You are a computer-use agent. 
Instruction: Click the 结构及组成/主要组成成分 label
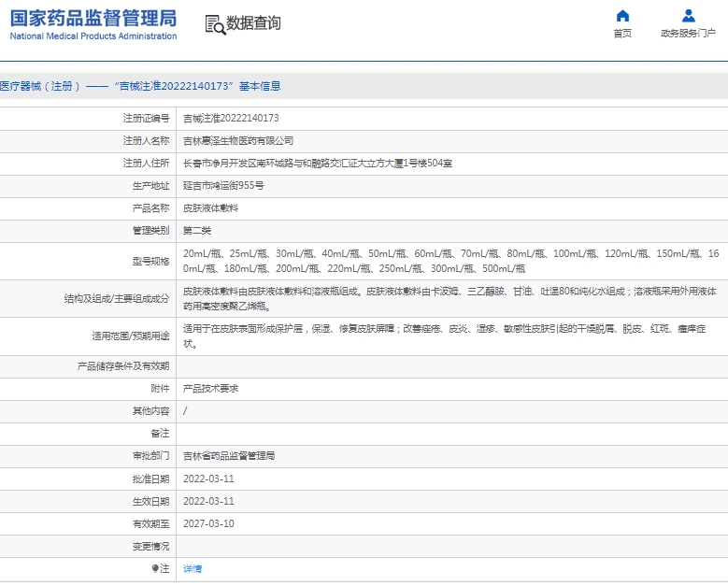(117, 298)
